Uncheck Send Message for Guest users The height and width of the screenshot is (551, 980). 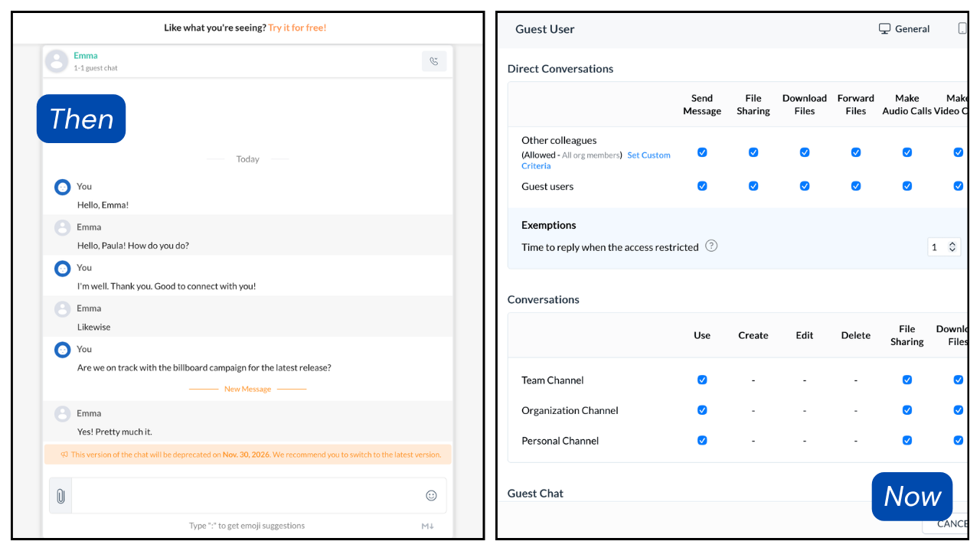(702, 186)
